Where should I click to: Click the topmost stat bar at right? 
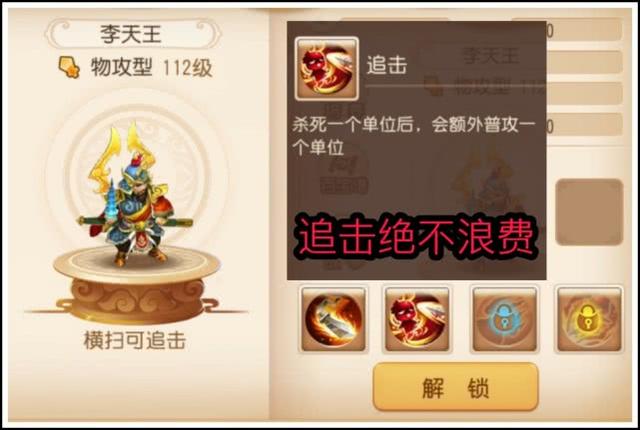[x=584, y=30]
